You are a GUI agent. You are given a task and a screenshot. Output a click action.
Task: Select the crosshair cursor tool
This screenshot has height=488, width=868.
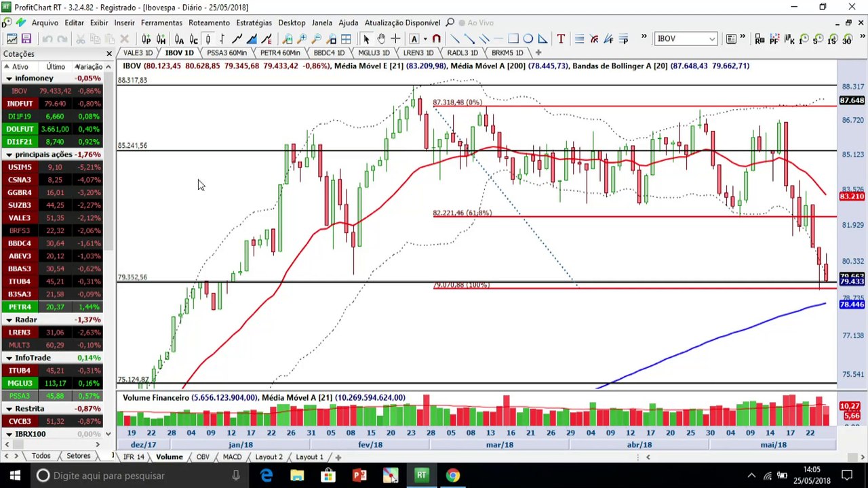pos(395,39)
